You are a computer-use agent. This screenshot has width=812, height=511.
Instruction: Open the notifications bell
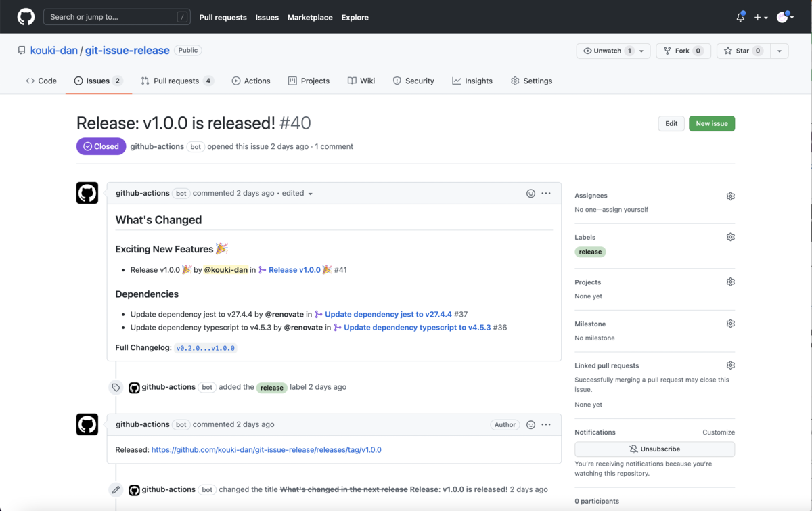tap(740, 17)
